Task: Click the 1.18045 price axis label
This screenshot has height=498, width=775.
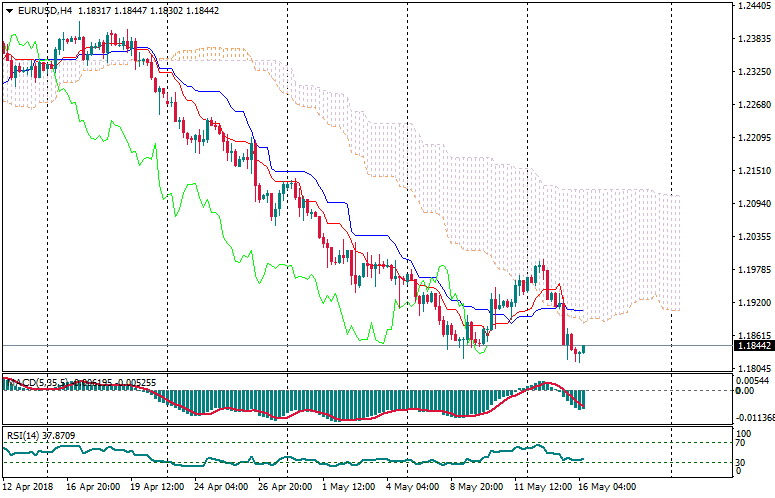Action: [752, 368]
